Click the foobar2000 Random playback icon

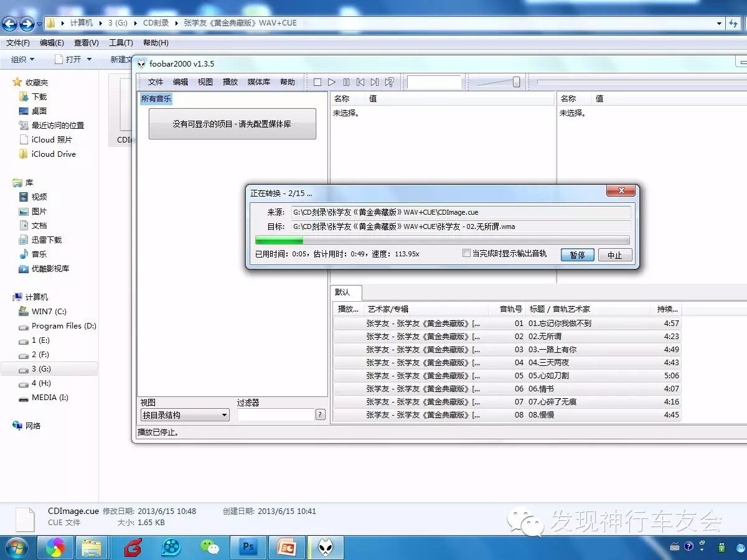(x=389, y=82)
